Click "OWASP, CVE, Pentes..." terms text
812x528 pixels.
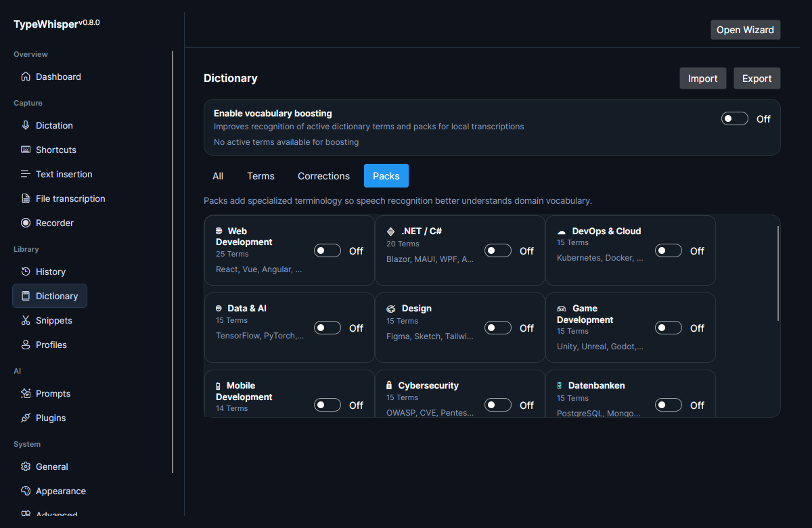pyautogui.click(x=430, y=413)
